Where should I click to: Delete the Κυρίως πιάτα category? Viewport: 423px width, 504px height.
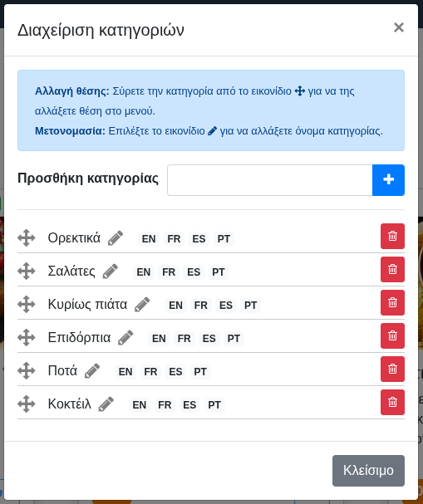(392, 302)
